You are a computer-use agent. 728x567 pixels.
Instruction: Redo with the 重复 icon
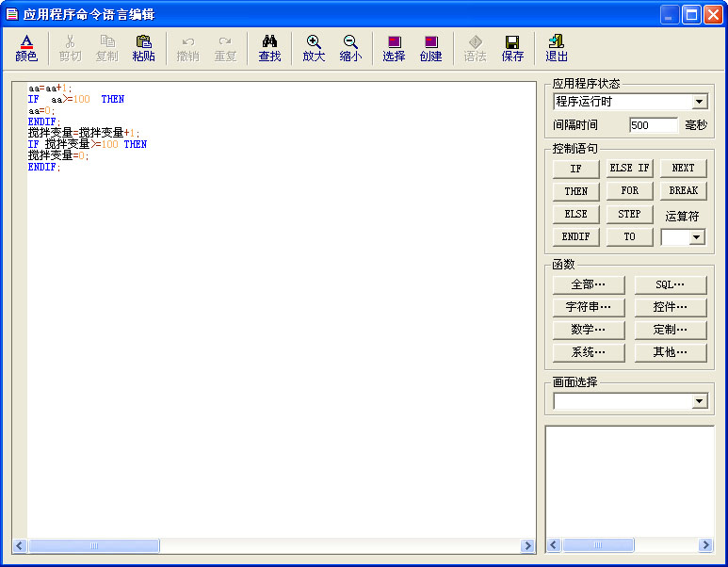(x=225, y=48)
